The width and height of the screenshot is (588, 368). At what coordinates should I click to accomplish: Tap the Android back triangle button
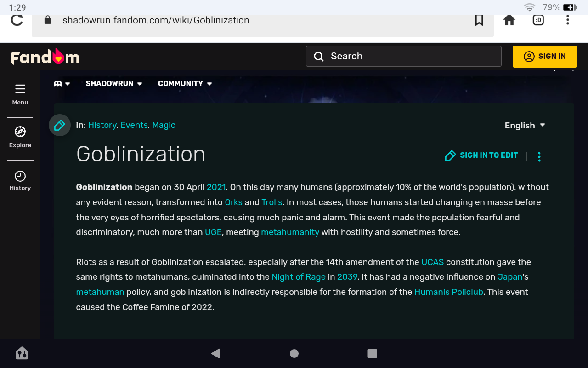(x=215, y=353)
